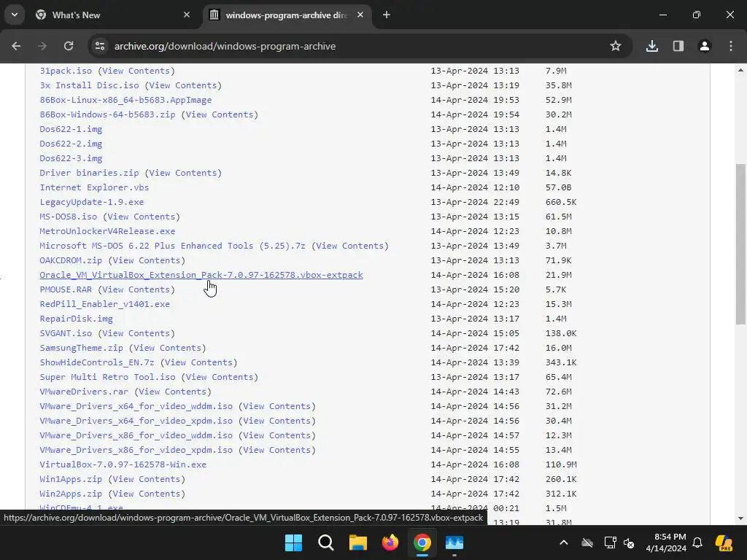
Task: Close the windows-program-archive tab
Action: [360, 15]
